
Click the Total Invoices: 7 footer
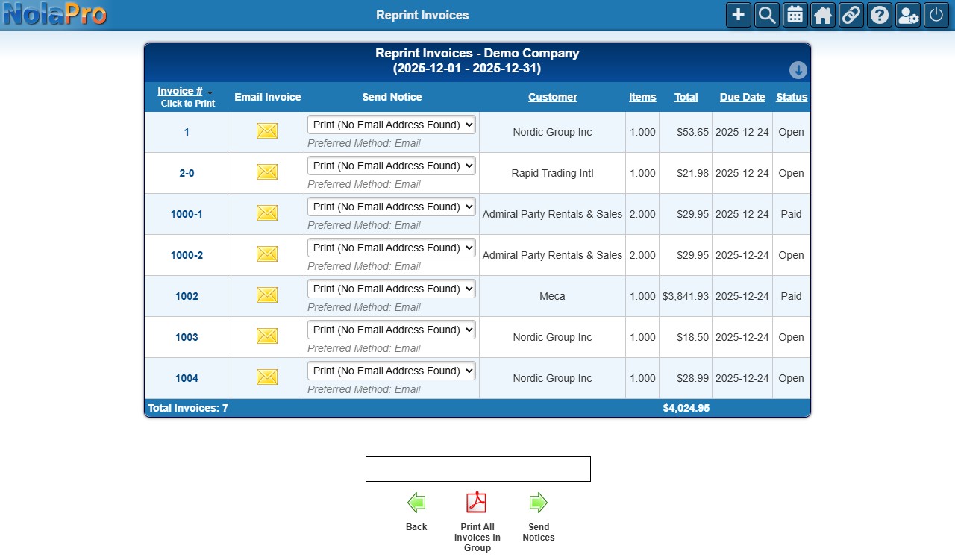tap(188, 408)
